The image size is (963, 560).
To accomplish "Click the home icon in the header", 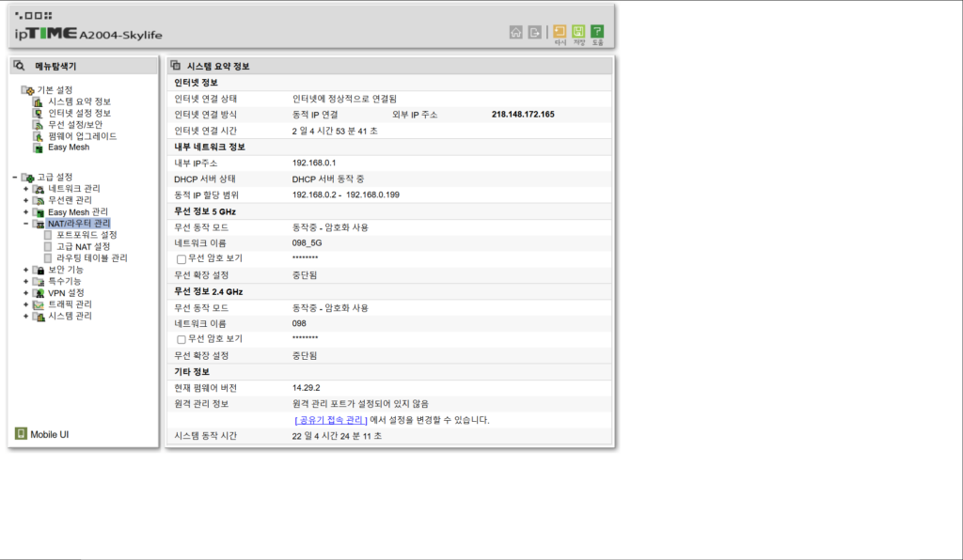I will (x=515, y=32).
